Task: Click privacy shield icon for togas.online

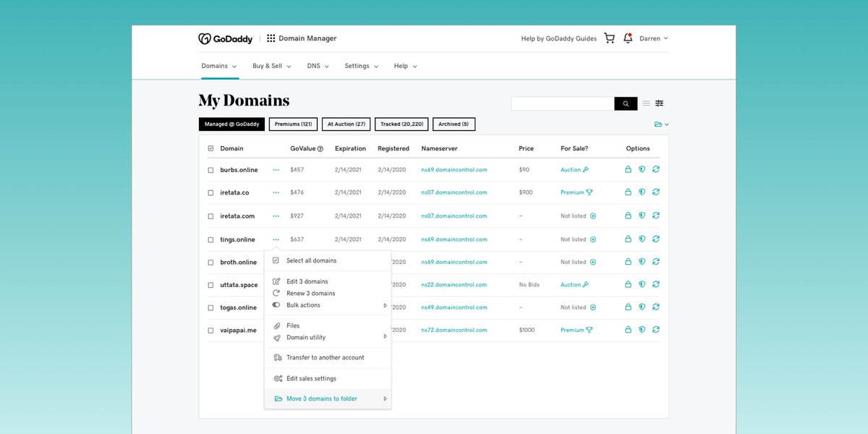Action: pyautogui.click(x=642, y=307)
